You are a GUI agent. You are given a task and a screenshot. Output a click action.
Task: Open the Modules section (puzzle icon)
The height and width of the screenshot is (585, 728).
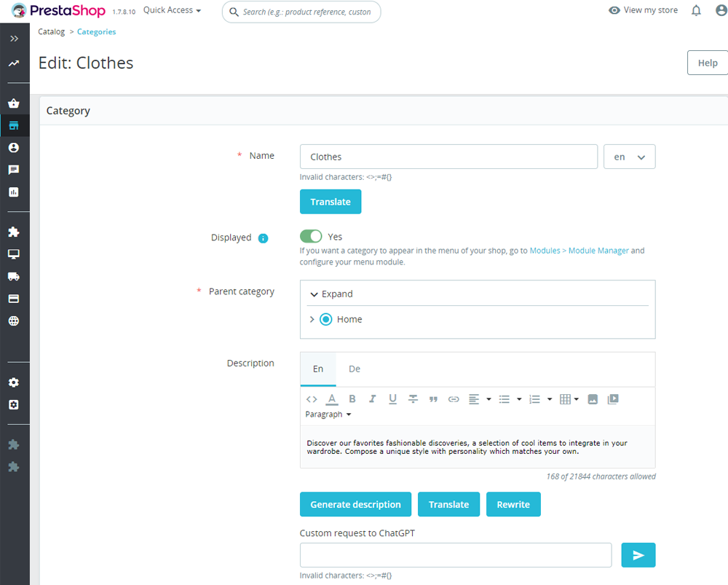pyautogui.click(x=15, y=231)
